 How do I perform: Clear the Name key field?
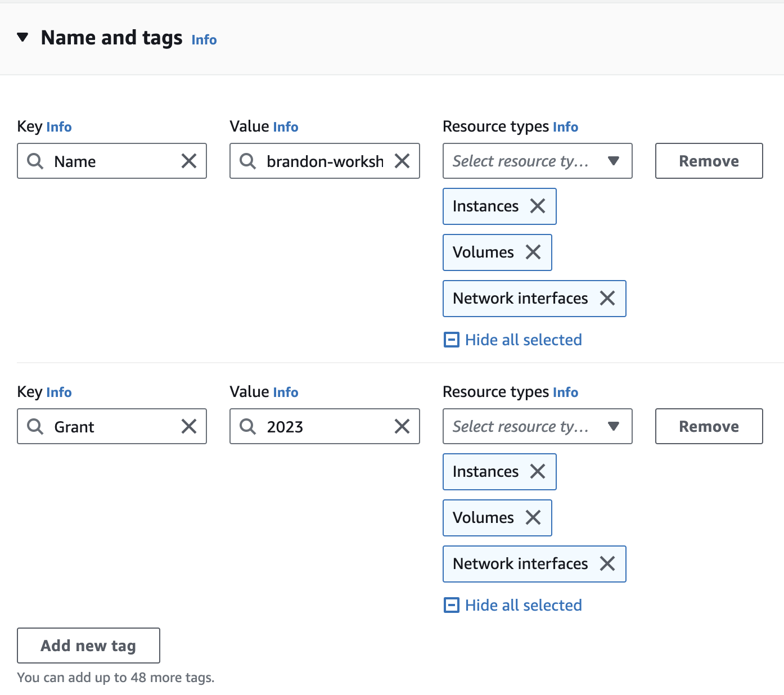click(x=189, y=161)
